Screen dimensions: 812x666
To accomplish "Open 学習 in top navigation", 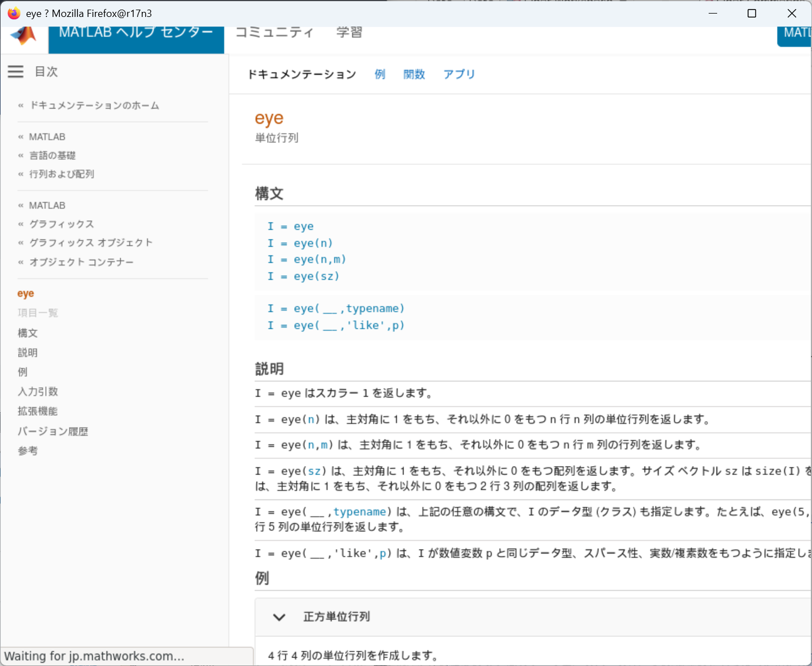I will [x=349, y=33].
